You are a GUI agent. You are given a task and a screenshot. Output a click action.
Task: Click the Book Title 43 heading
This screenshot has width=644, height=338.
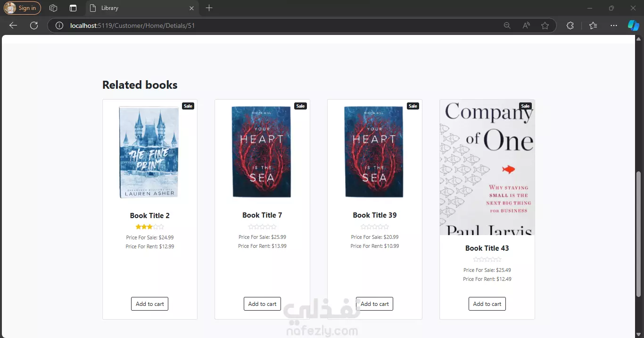[x=487, y=248]
